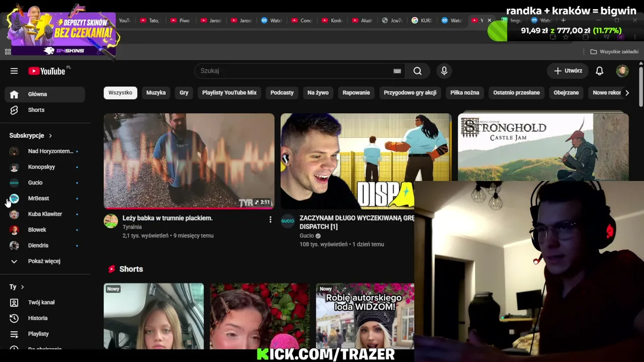Click the Tyralnia channel avatar under the video
Viewport: 644px width, 362px height.
[x=111, y=221]
